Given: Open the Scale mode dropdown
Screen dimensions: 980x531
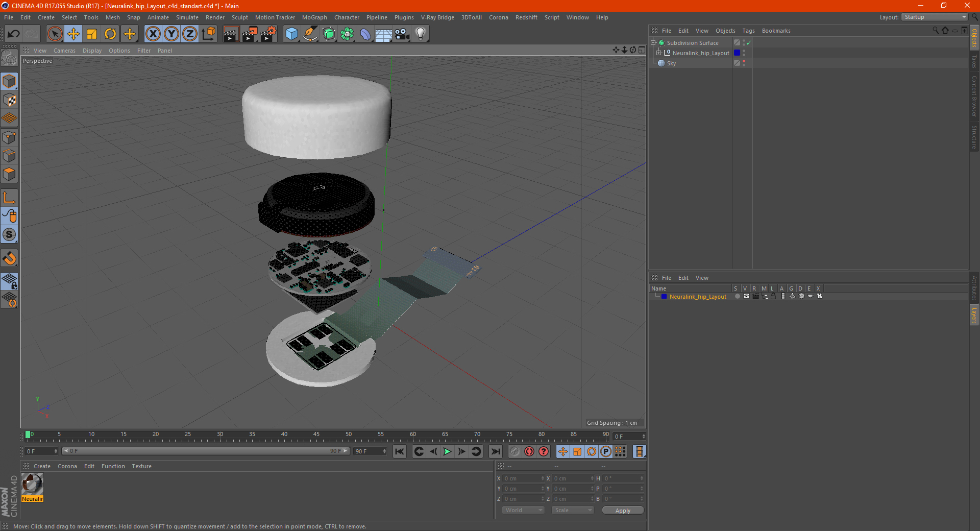Looking at the screenshot, I should 573,510.
